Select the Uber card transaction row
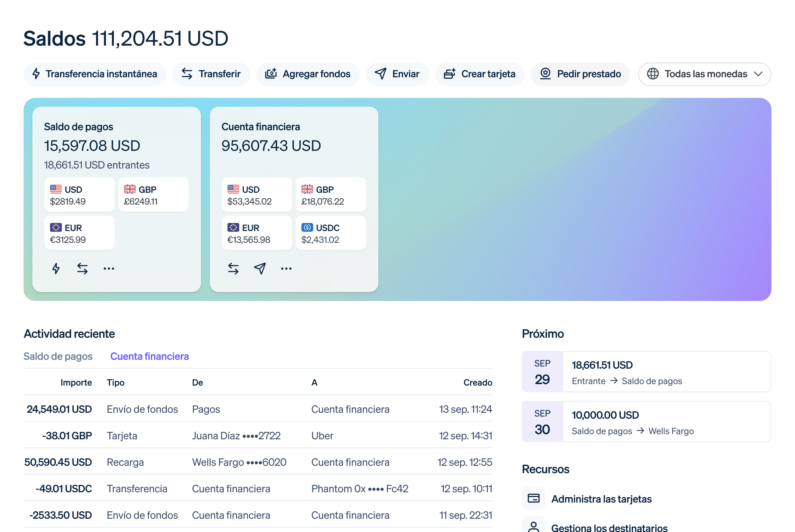This screenshot has height=532, width=795. (x=258, y=435)
